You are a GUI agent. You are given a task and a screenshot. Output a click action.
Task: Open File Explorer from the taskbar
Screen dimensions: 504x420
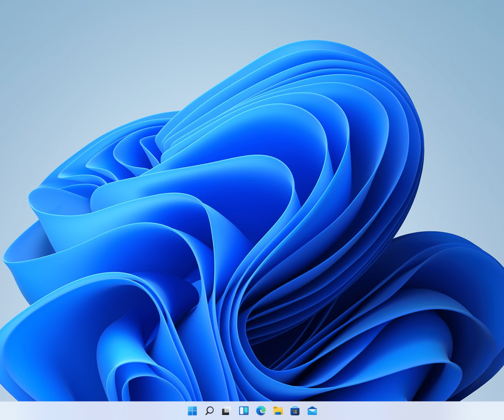(x=278, y=411)
